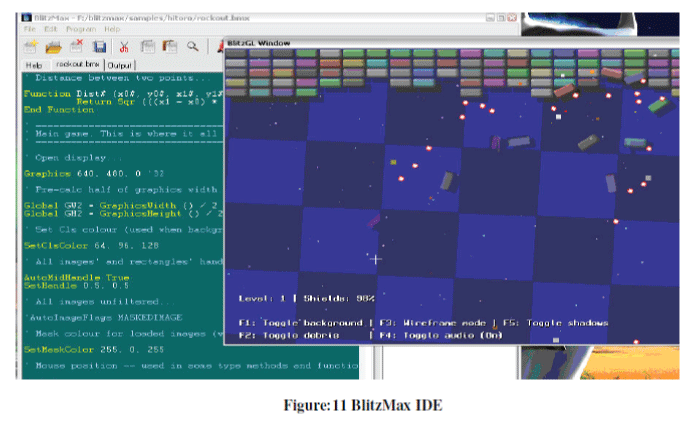This screenshot has height=424, width=700.
Task: Click the Copy toolbar icon
Action: tap(146, 46)
